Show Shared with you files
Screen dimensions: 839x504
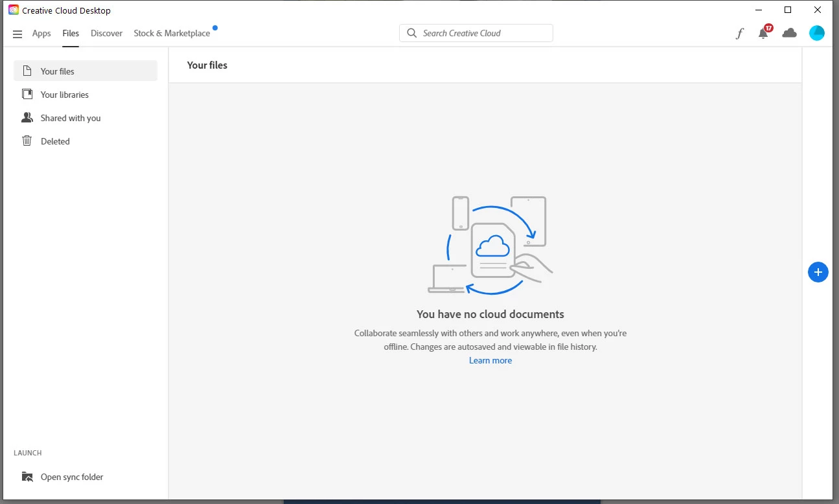click(x=86, y=117)
